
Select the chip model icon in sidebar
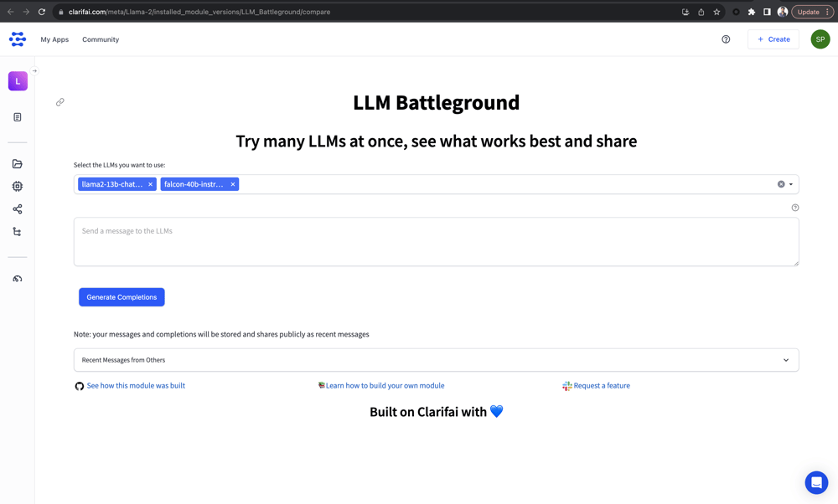18,187
